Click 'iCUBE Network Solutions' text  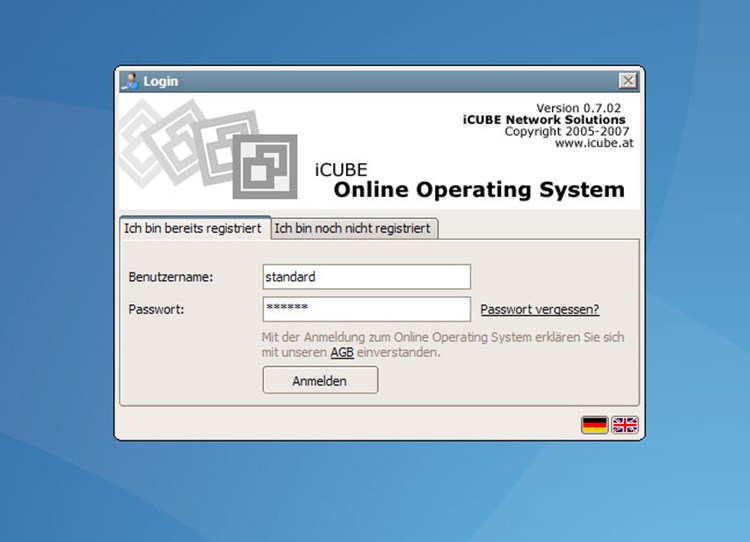point(544,120)
